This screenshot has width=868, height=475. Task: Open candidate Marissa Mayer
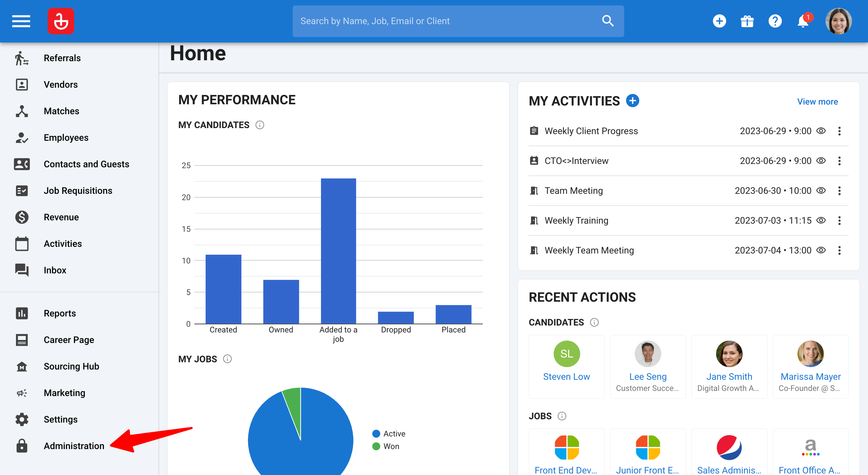point(810,367)
